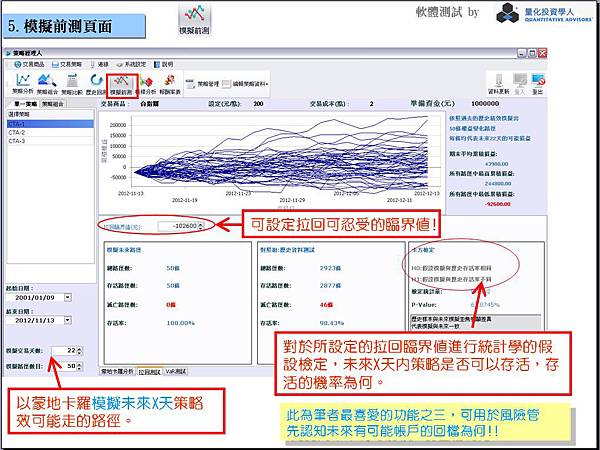Select 模擬前測 simulation toolbar icon
The width and height of the screenshot is (600, 450).
coord(121,84)
